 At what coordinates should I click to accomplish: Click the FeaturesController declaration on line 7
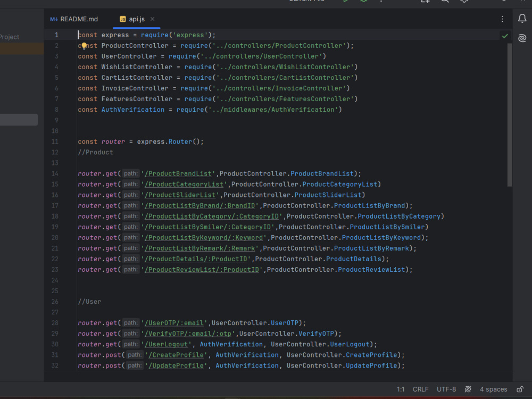coord(137,99)
